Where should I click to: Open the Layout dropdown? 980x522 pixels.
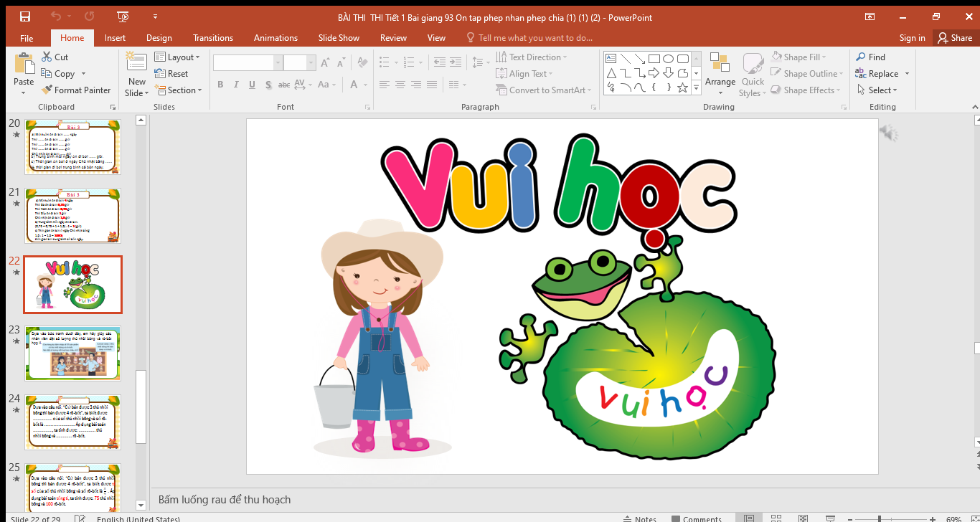click(177, 57)
